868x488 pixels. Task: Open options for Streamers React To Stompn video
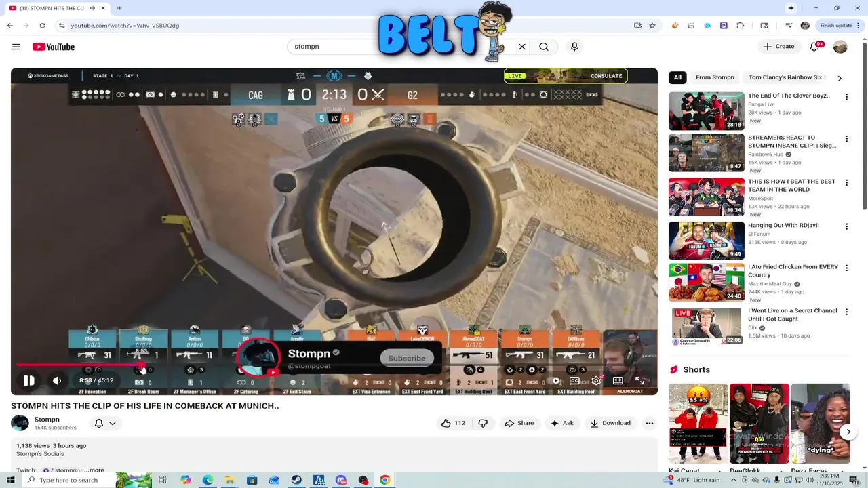pos(846,139)
